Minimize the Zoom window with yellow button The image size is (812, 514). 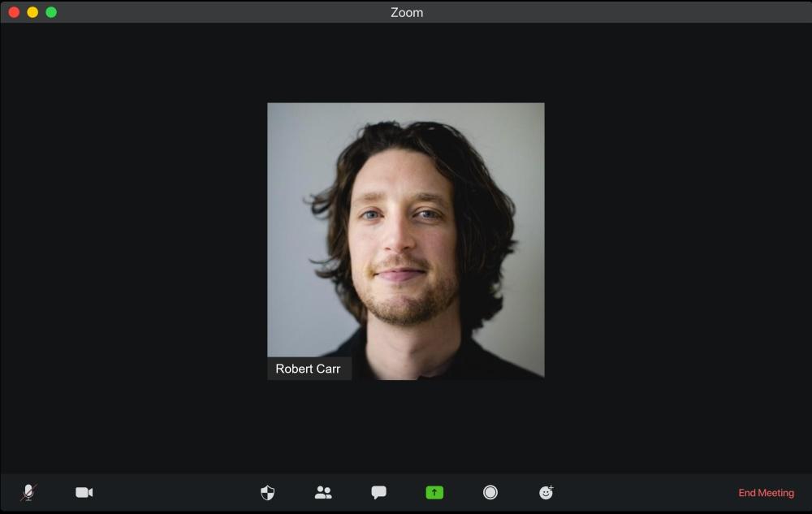pos(32,12)
